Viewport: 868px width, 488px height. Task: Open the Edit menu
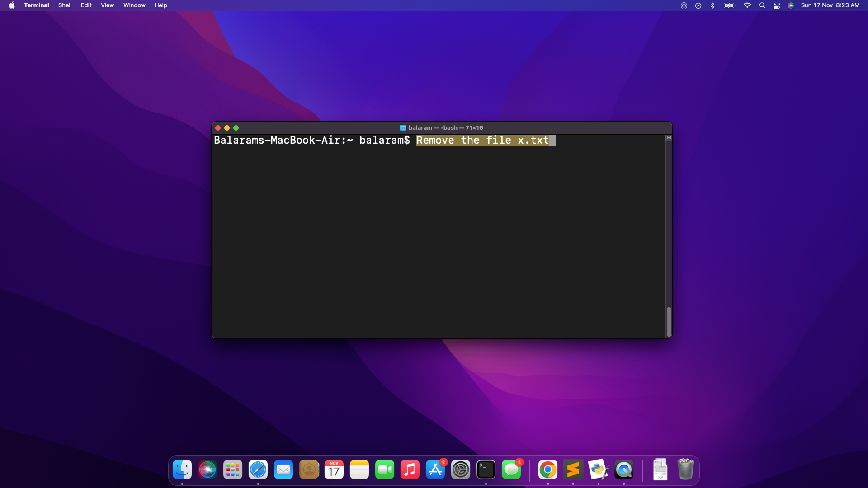point(86,5)
